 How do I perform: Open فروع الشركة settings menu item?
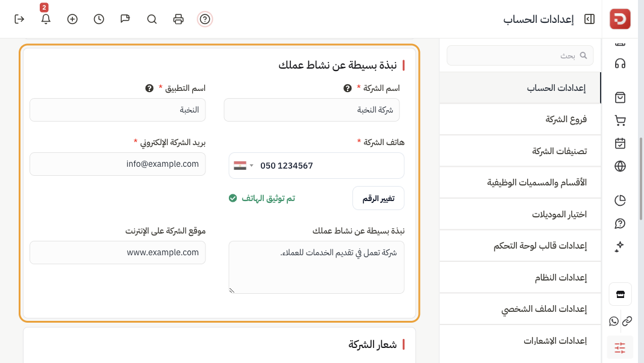point(519,119)
